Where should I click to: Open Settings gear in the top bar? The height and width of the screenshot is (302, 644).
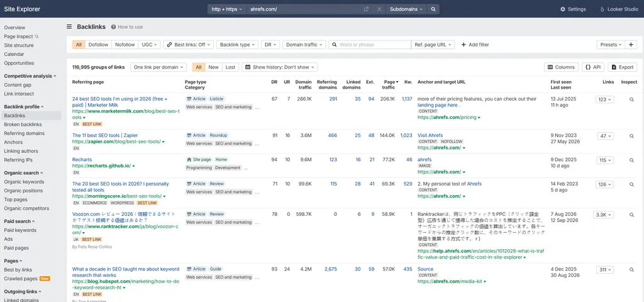(x=573, y=9)
